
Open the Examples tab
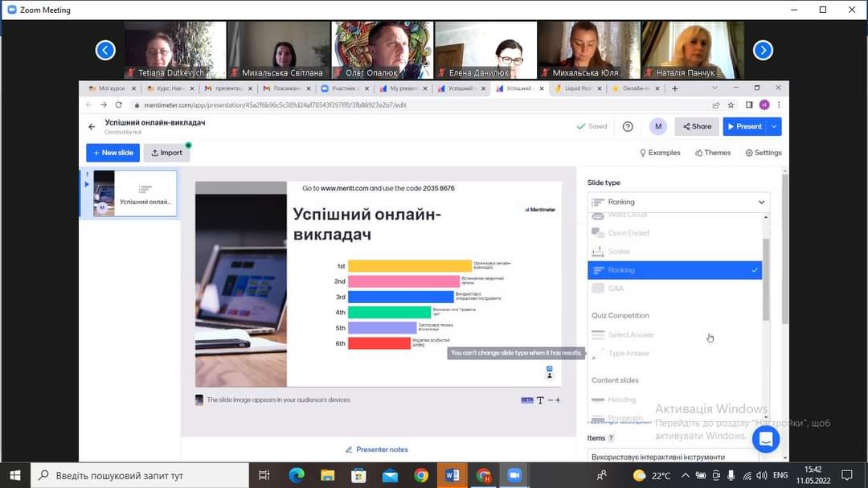(660, 153)
